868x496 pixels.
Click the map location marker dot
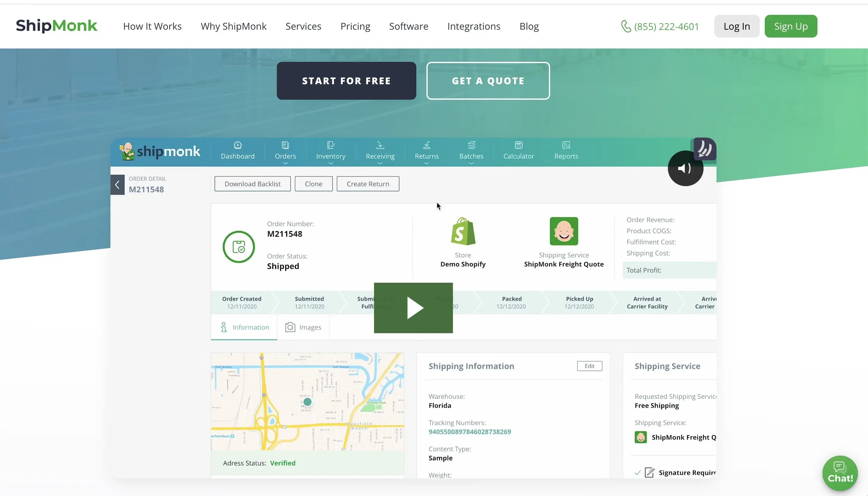pos(307,402)
